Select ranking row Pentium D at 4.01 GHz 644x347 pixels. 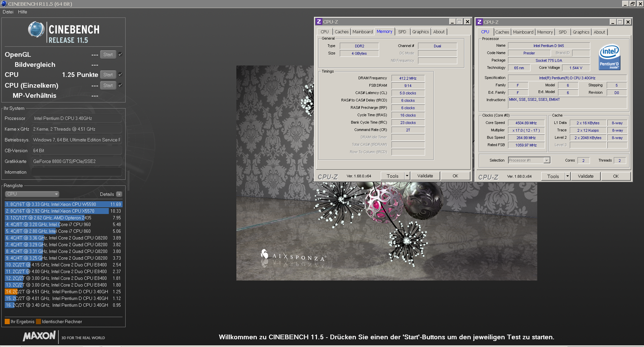(63, 298)
